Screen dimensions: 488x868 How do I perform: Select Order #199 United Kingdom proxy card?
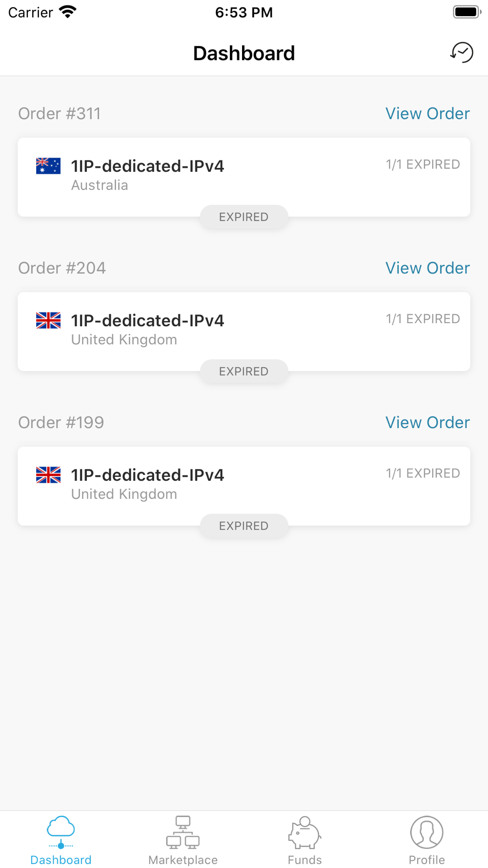244,486
